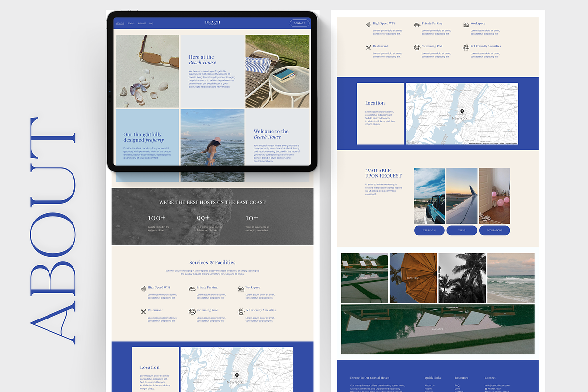Click the 'We're the best hosts on the East Coast' heading
Image resolution: width=588 pixels, height=392 pixels.
point(212,202)
